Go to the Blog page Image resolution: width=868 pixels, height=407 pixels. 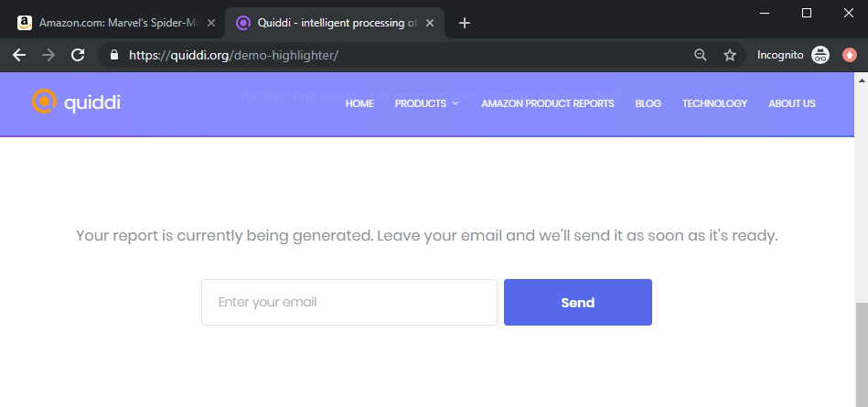648,103
